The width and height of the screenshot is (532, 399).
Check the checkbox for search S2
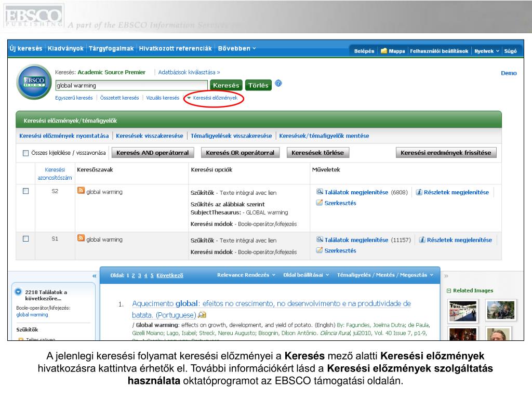25,191
